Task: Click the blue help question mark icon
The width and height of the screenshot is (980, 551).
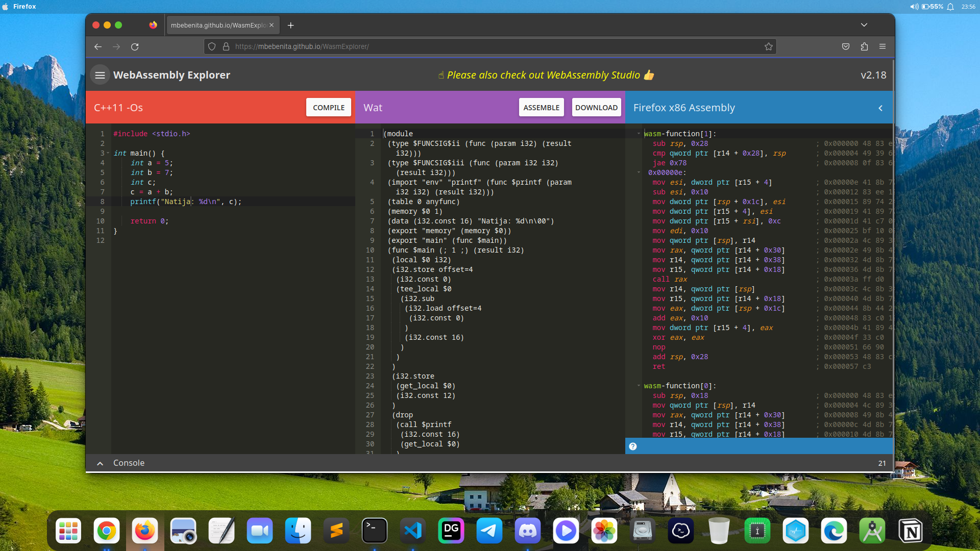Action: [633, 446]
